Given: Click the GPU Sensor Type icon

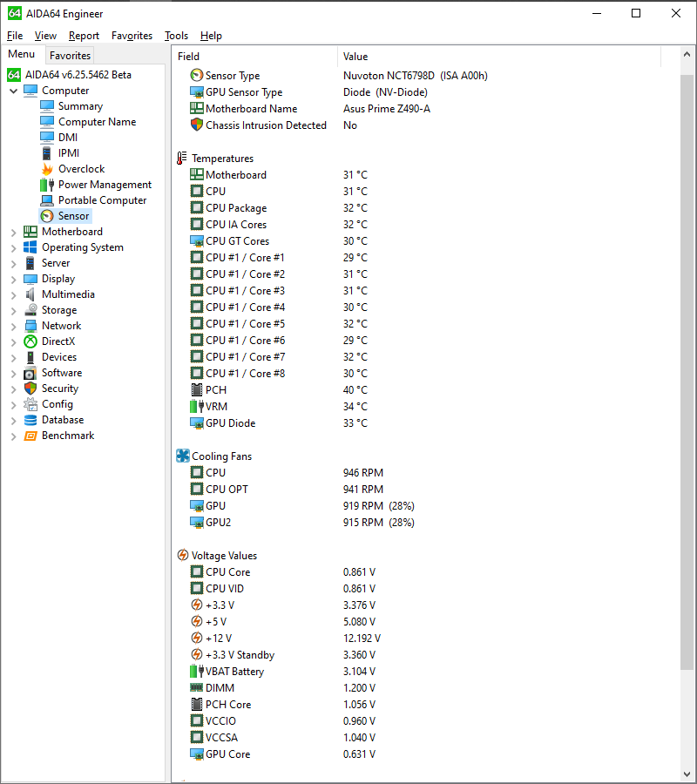Looking at the screenshot, I should (197, 92).
